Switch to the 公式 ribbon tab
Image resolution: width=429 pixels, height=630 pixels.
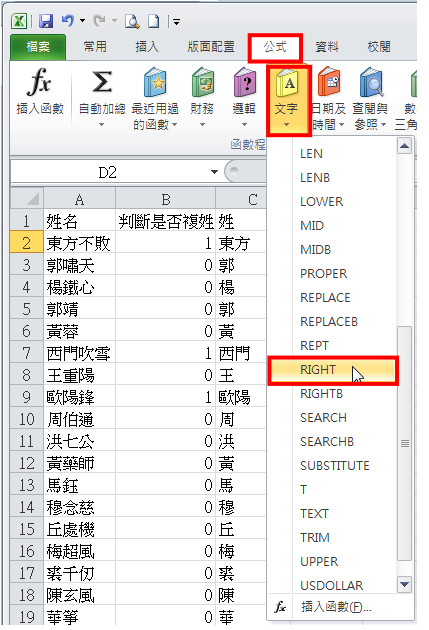pos(275,47)
